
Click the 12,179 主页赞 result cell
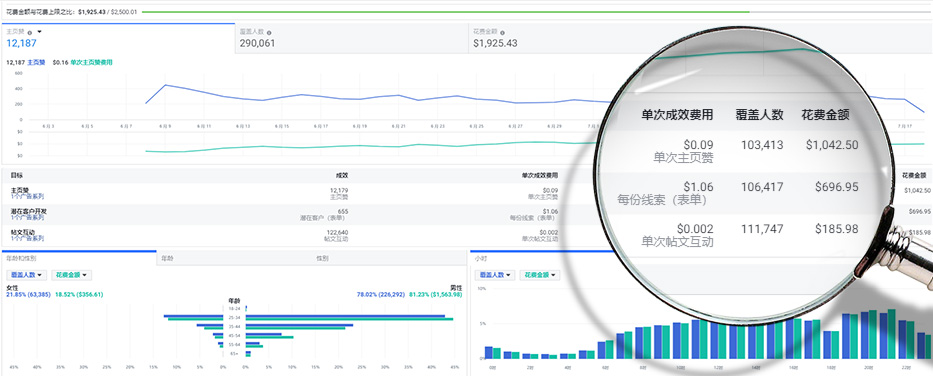click(339, 193)
